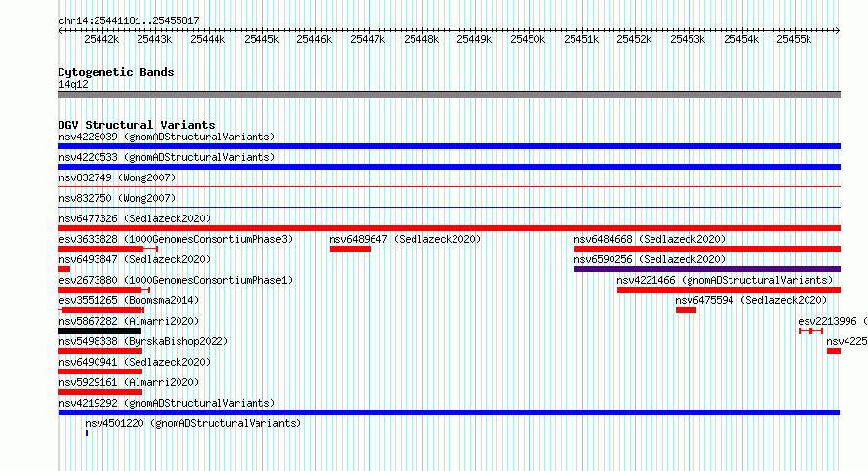Screen dimensions: 868x471
Task: Click the red bar under nsv5498338
Action: 99,351
